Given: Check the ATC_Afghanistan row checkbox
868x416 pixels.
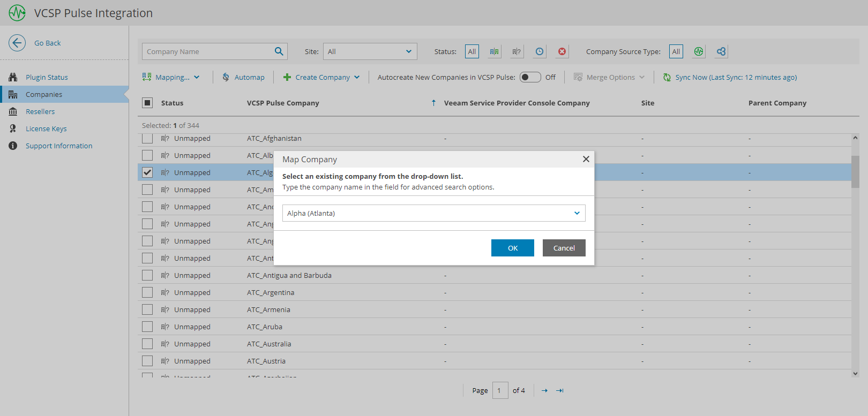Looking at the screenshot, I should 147,139.
